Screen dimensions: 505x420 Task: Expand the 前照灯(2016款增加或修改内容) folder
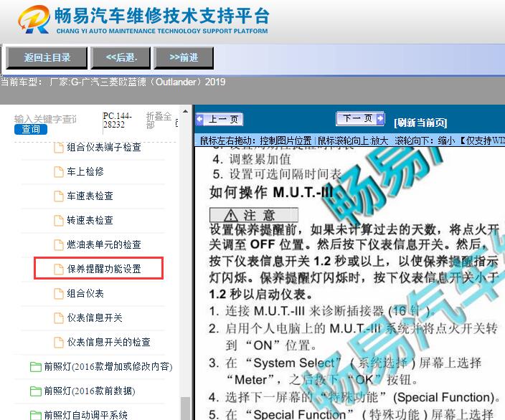(x=108, y=366)
